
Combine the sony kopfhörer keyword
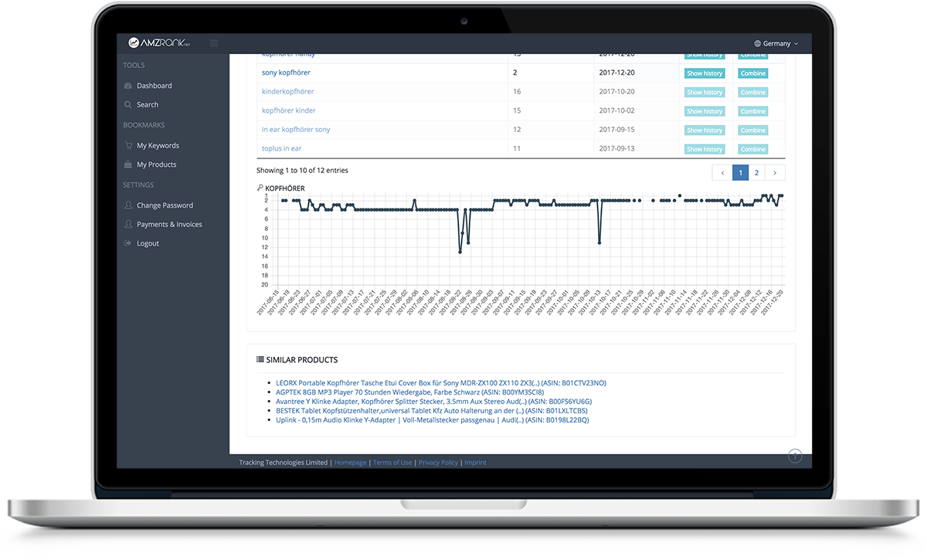[752, 73]
